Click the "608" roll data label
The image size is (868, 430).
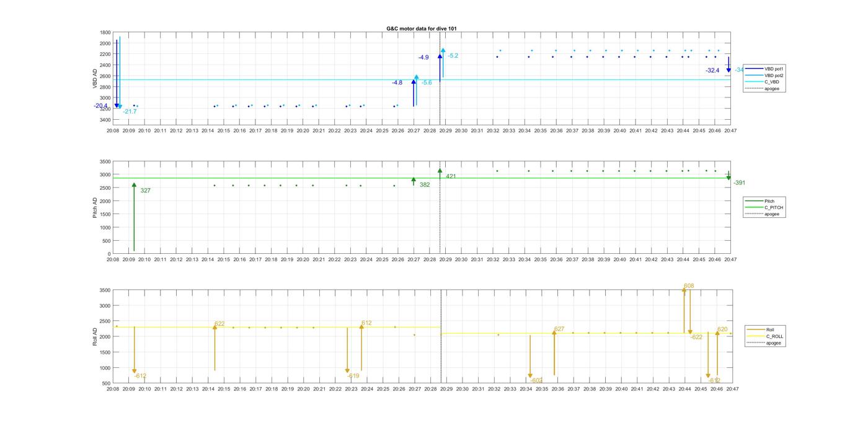click(689, 286)
